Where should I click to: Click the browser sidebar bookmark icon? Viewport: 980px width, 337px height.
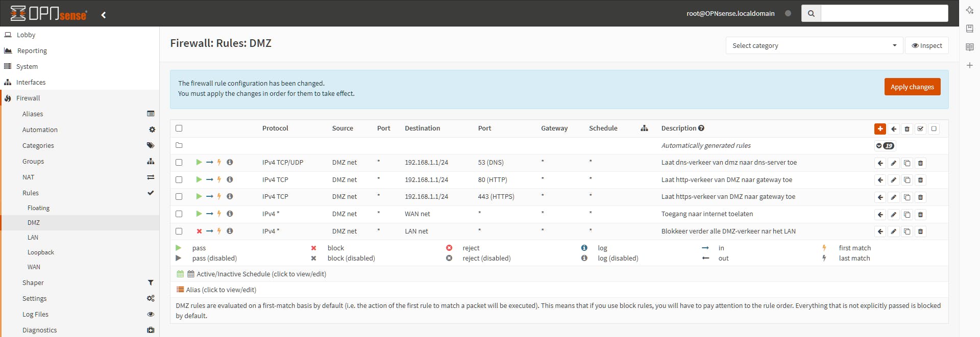pos(970,29)
